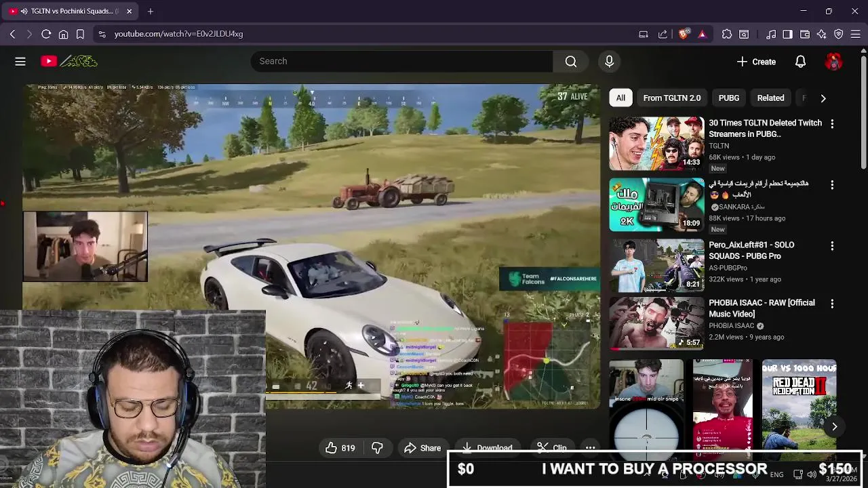Image resolution: width=868 pixels, height=488 pixels.
Task: Select the From TGLTN 2.0 chip
Action: click(x=672, y=98)
